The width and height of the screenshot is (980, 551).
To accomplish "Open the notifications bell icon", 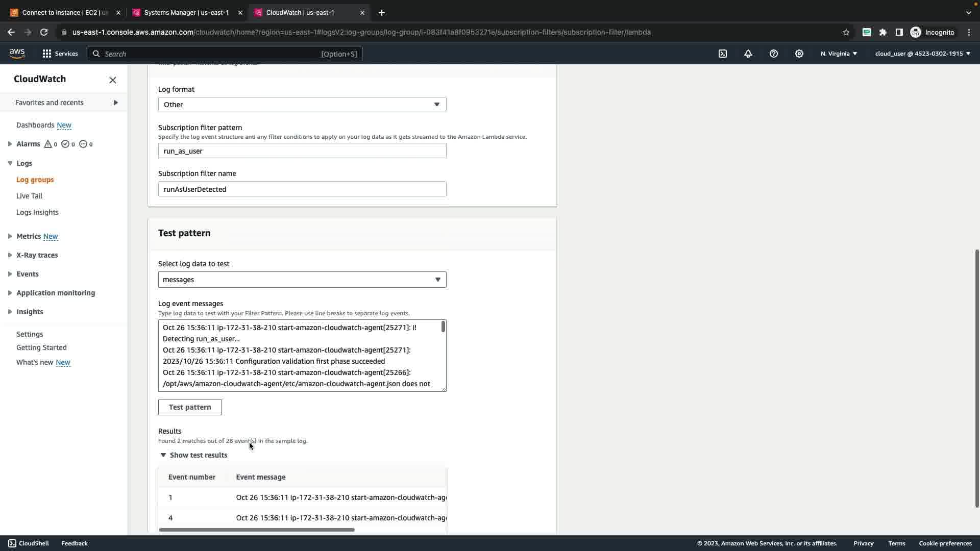I will [x=748, y=54].
